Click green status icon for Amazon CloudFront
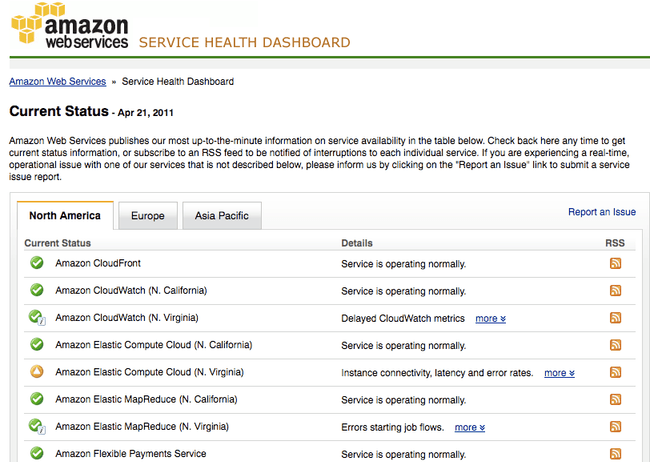The height and width of the screenshot is (462, 650). pyautogui.click(x=37, y=263)
